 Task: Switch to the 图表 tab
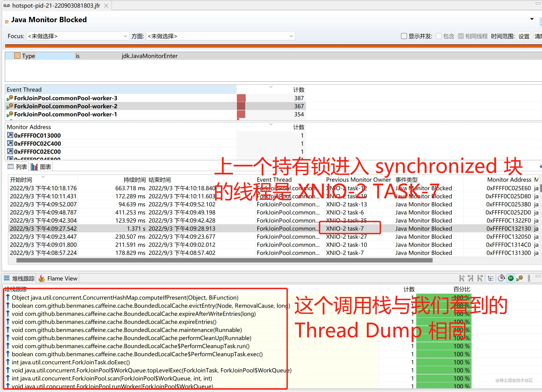(41, 167)
